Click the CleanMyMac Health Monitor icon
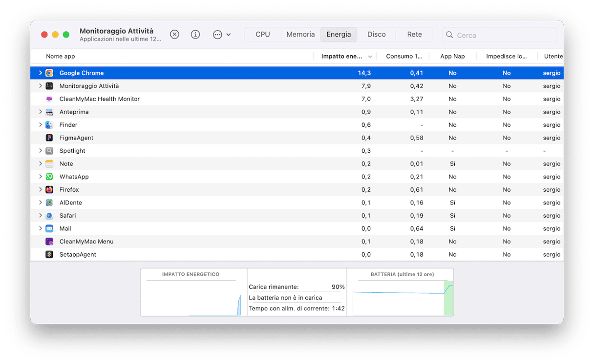Screen dimensions: 594x364 (49, 99)
